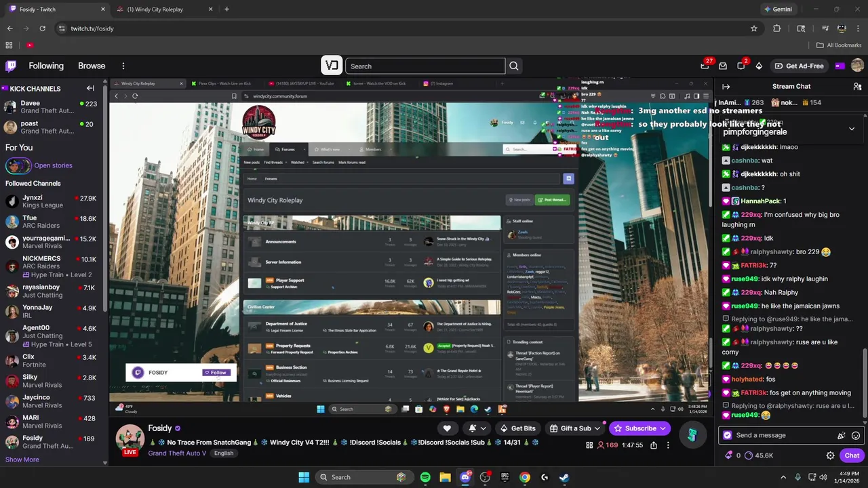Open stream more-options vertical dots

668,445
